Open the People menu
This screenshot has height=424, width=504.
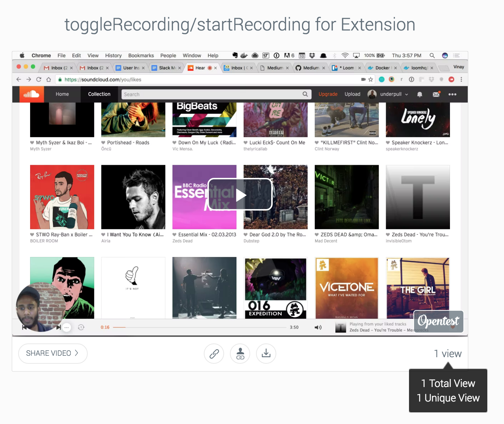pos(168,56)
